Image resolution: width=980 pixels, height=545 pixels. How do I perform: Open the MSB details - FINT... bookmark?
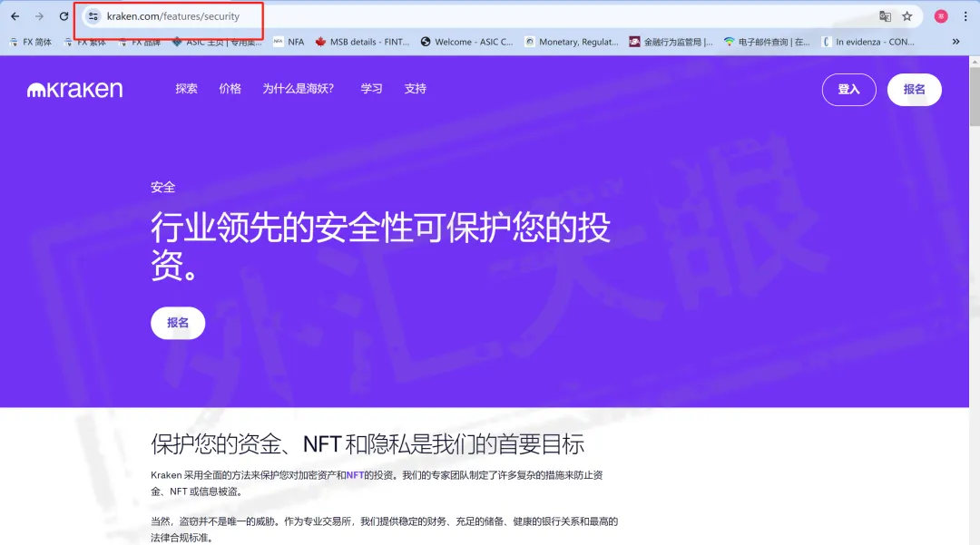tap(362, 42)
